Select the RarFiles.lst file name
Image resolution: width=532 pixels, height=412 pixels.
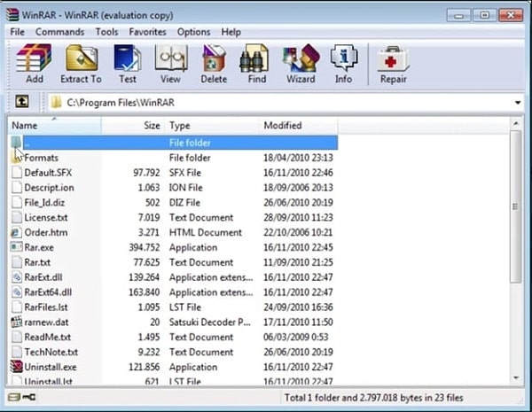46,307
